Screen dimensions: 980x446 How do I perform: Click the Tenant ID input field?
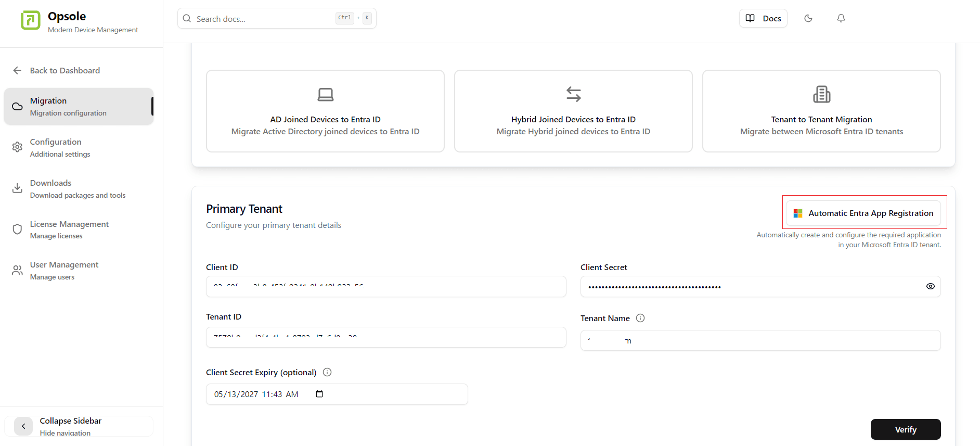click(x=386, y=337)
